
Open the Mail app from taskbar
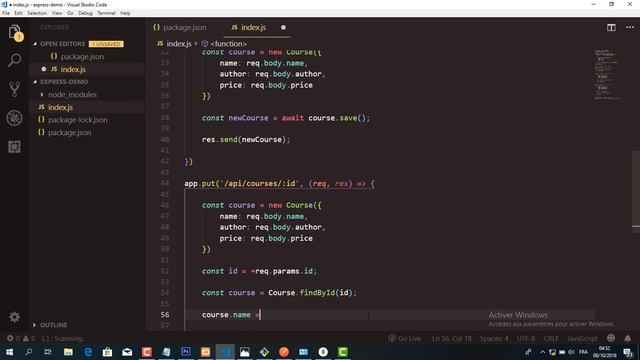[x=127, y=352]
